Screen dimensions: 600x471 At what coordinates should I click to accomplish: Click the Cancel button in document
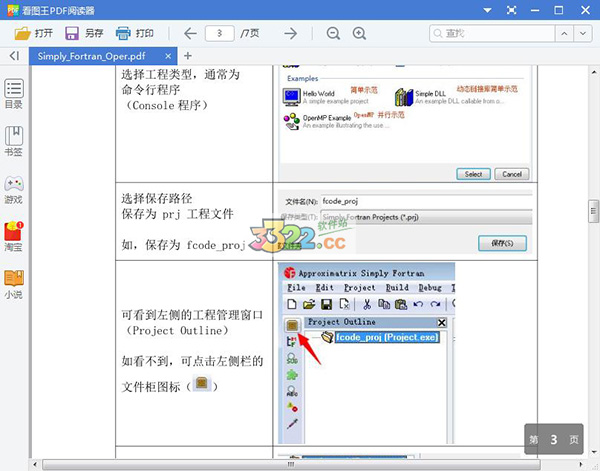click(512, 174)
